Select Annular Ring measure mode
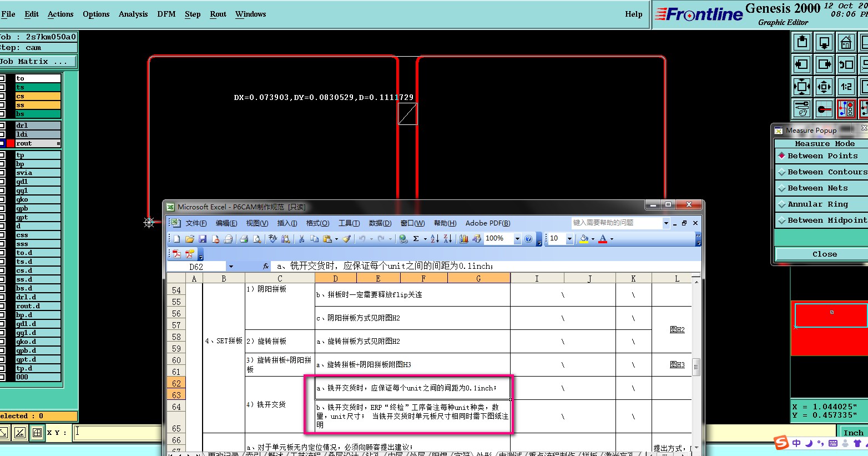The image size is (868, 456). click(821, 204)
